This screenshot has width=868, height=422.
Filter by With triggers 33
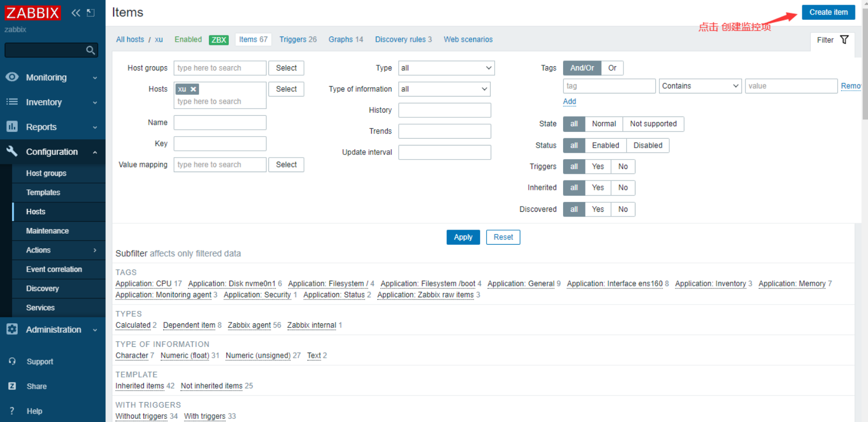205,416
